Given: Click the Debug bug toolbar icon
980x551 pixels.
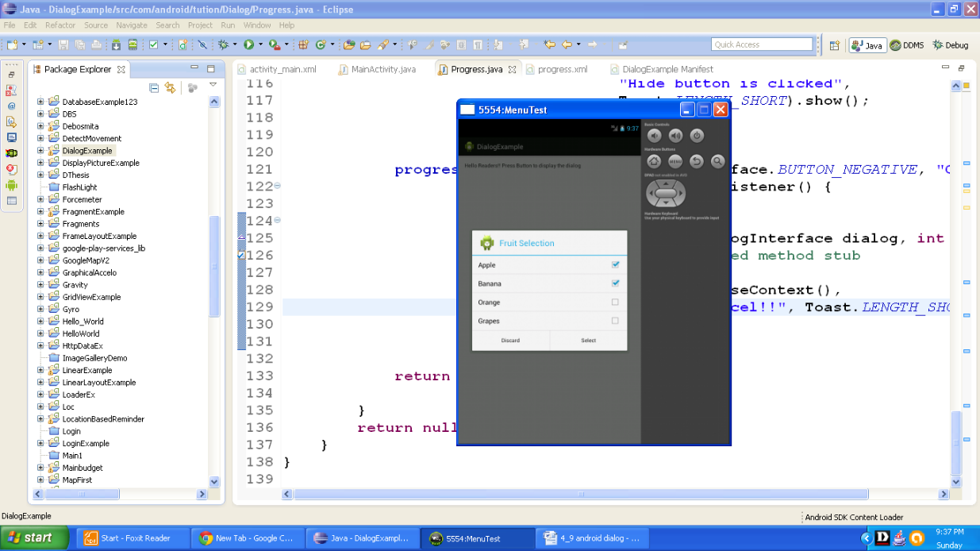Looking at the screenshot, I should 223,44.
